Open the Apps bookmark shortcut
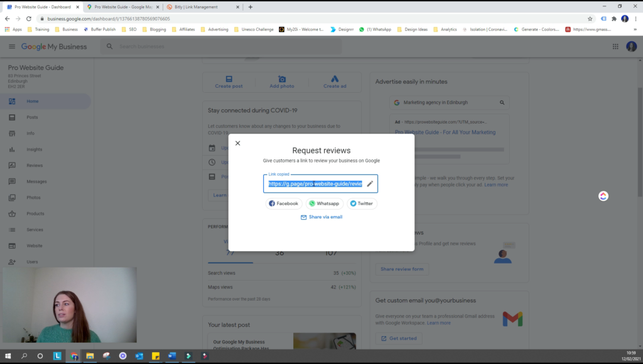Image resolution: width=643 pixels, height=364 pixels. point(13,29)
